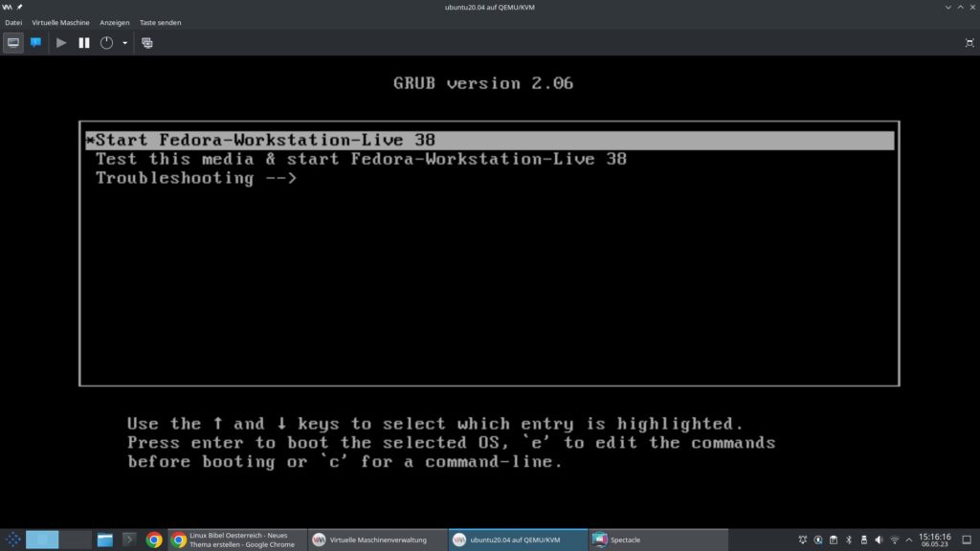Switch to the first virtual desktop

click(x=42, y=540)
